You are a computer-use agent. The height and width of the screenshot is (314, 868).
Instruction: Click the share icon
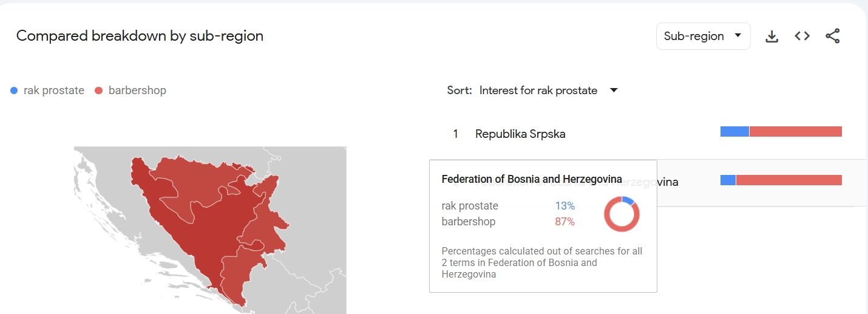pyautogui.click(x=833, y=36)
